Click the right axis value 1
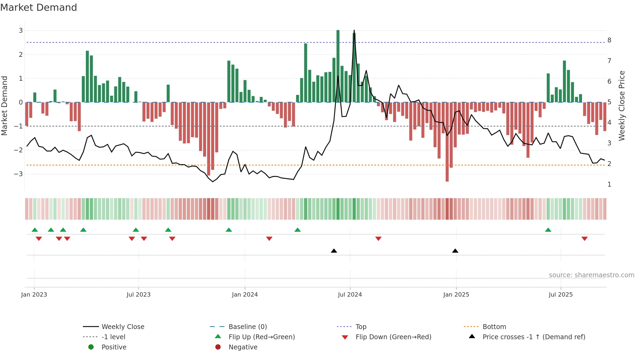 coord(609,184)
